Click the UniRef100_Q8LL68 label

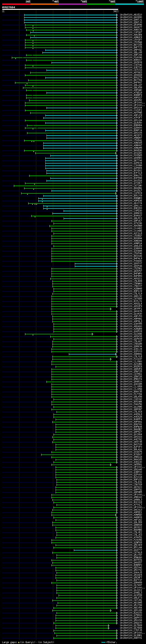pos(131,53)
